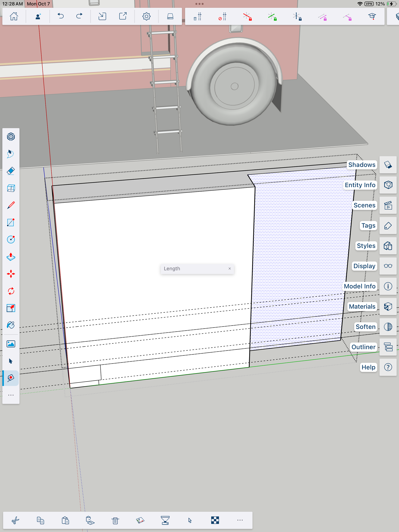Open the Materials panel icon
The width and height of the screenshot is (399, 532).
click(388, 306)
